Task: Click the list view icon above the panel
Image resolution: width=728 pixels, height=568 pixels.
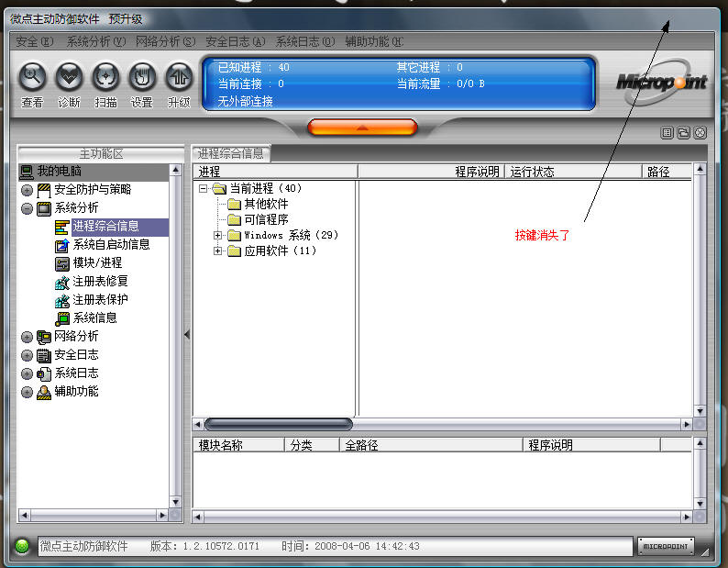Action: click(667, 133)
